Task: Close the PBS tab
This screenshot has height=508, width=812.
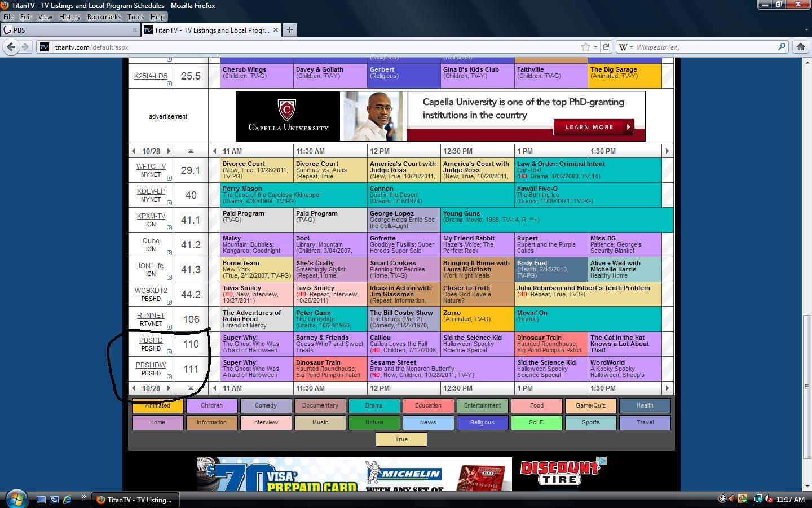Action: point(135,30)
